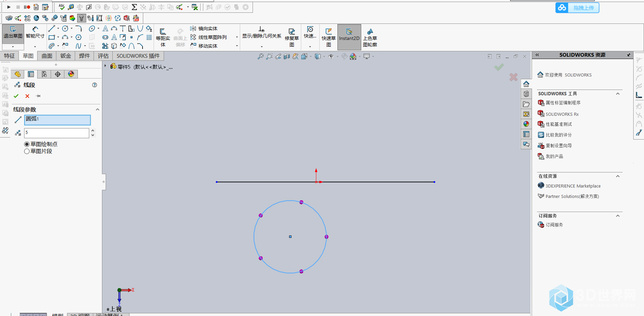The width and height of the screenshot is (644, 316).
Task: Open SOLIDWORKS Rx tool
Action: (x=558, y=114)
